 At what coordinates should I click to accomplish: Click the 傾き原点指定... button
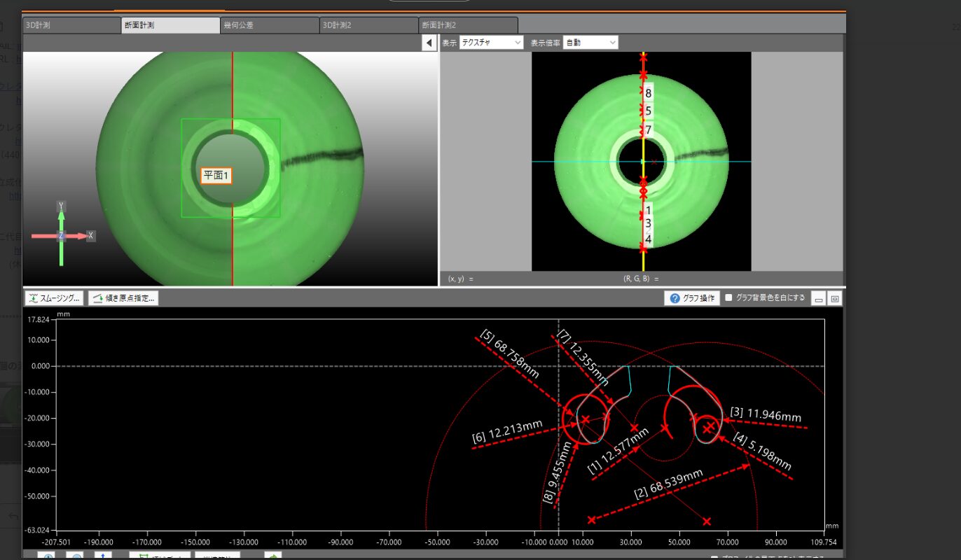coord(123,298)
